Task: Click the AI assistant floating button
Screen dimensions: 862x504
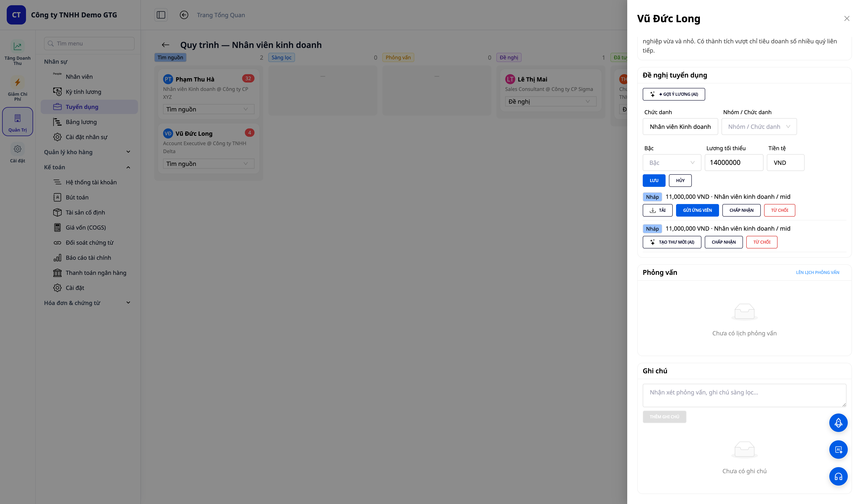Action: (x=838, y=450)
